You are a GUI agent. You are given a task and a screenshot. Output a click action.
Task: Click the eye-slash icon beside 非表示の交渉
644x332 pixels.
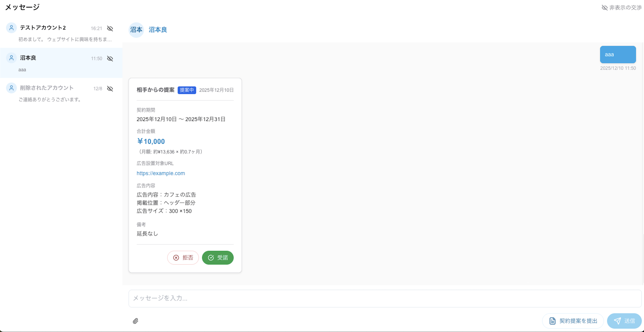[x=605, y=8]
